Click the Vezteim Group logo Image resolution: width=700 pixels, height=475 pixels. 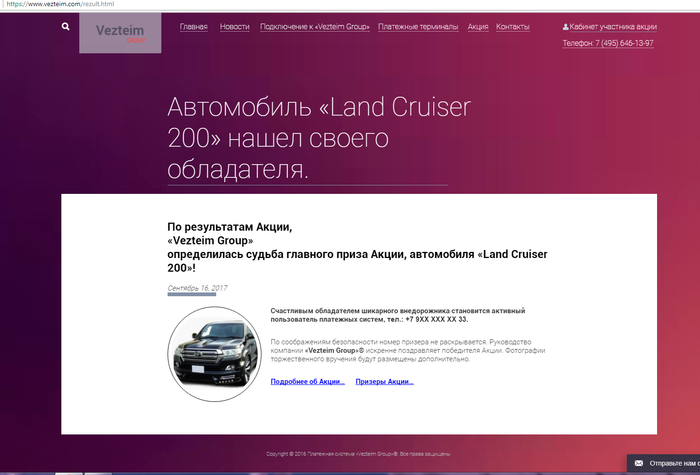[x=120, y=33]
